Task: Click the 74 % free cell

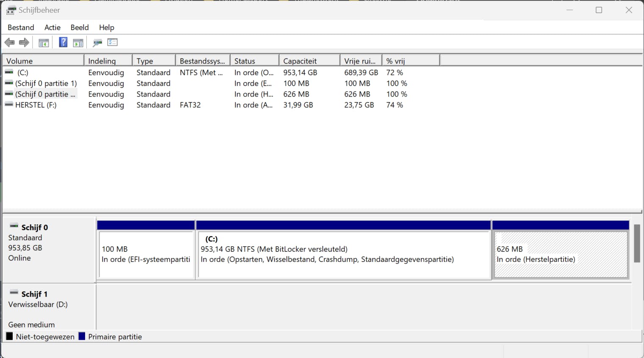Action: [x=395, y=105]
